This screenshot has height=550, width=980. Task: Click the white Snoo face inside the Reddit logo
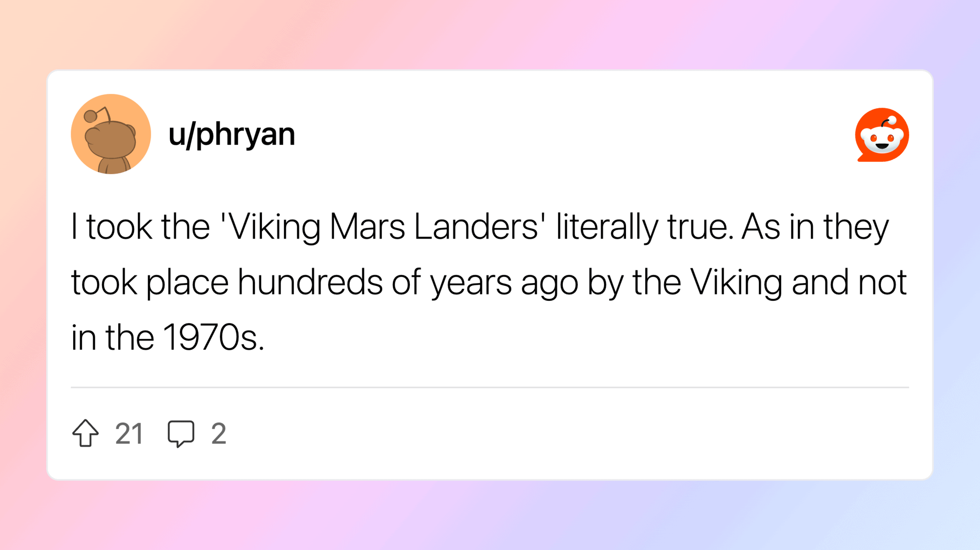[x=882, y=139]
